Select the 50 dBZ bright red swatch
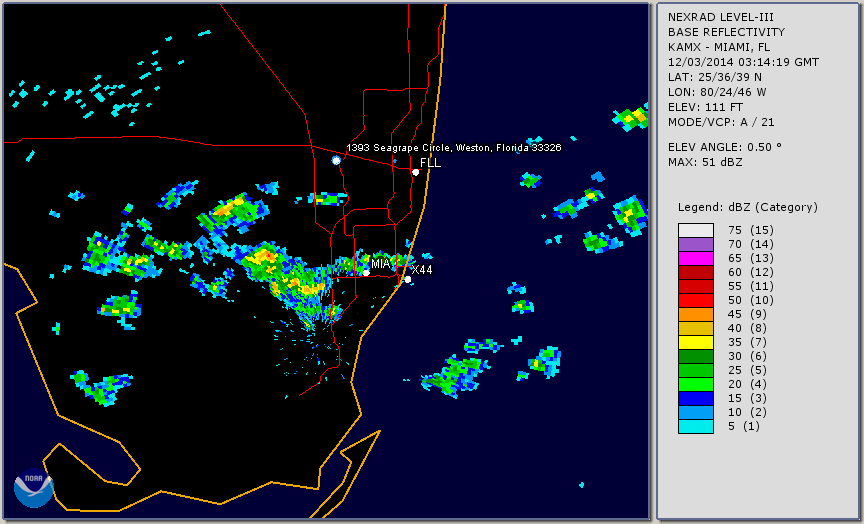The height and width of the screenshot is (524, 864). [x=695, y=300]
